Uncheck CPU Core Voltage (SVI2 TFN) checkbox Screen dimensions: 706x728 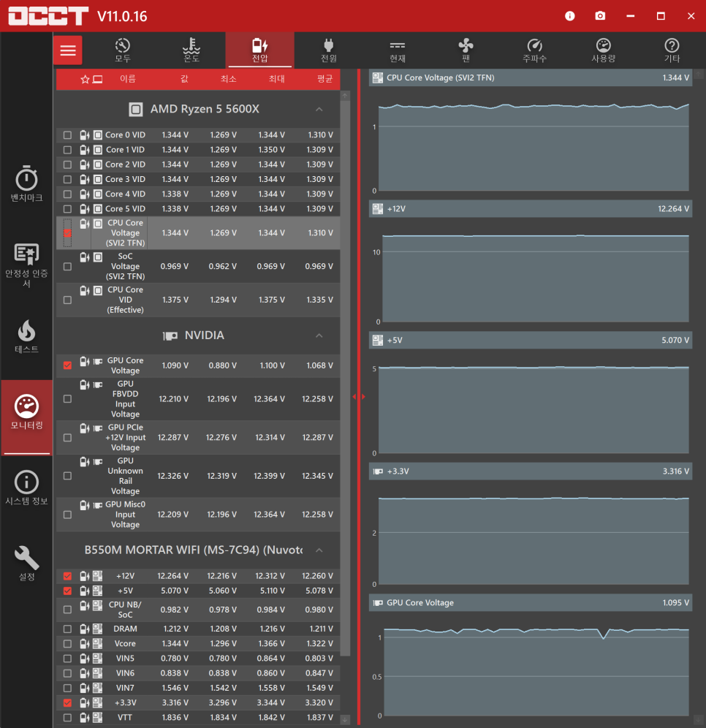point(67,233)
